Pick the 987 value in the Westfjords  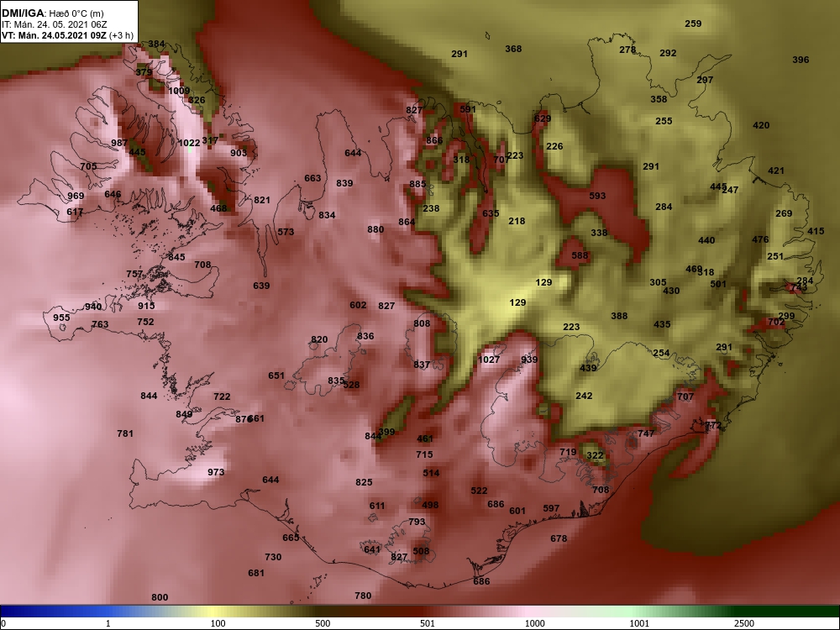119,143
